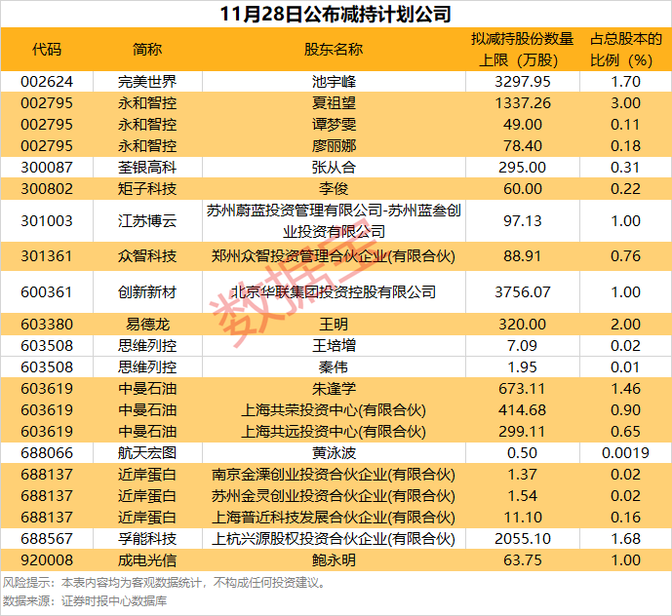Select stock code 300802
Image resolution: width=672 pixels, height=616 pixels.
pyautogui.click(x=47, y=188)
